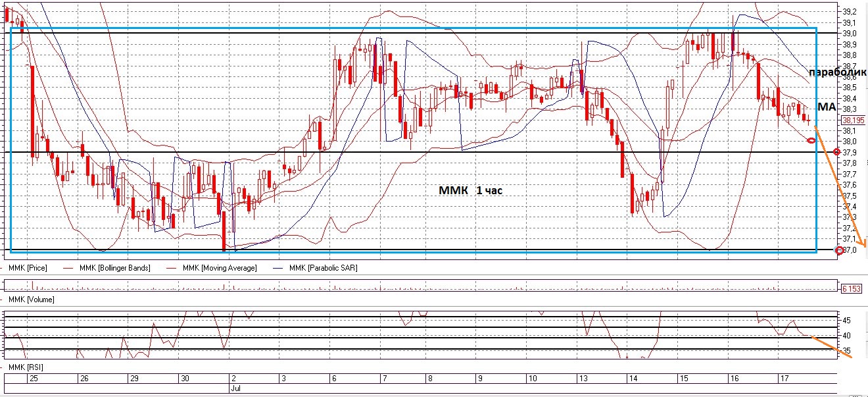Image resolution: width=868 pixels, height=397 pixels.
Task: Click the 37,0 price axis label
Action: (848, 250)
